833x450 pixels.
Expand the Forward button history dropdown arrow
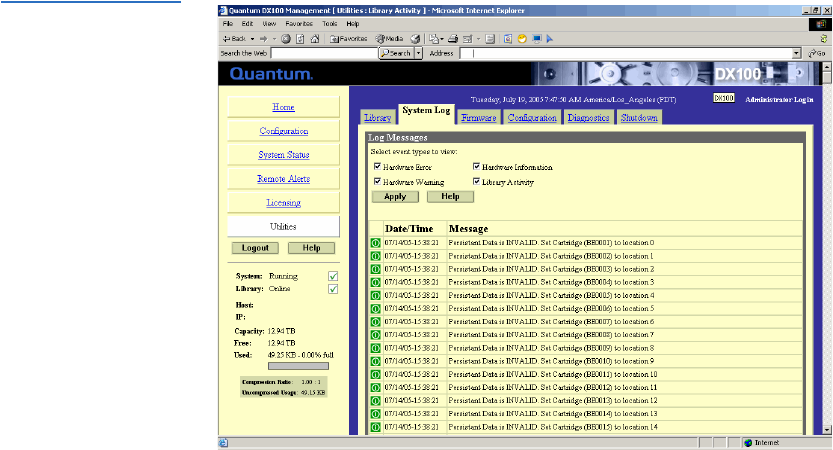(x=274, y=38)
